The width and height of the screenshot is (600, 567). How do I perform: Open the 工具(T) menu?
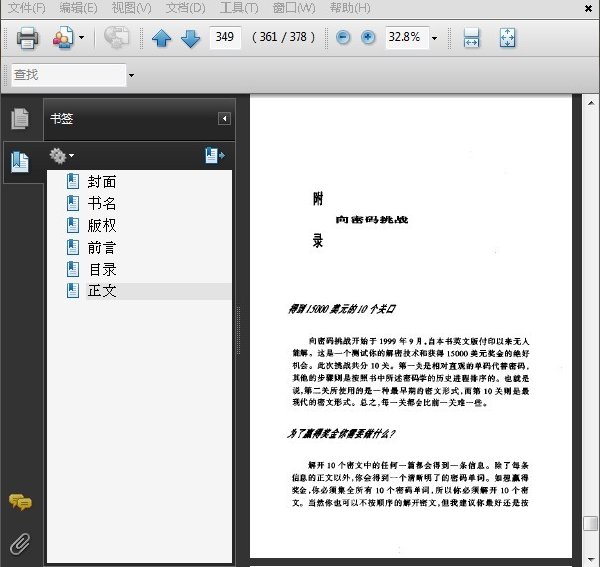tap(239, 8)
